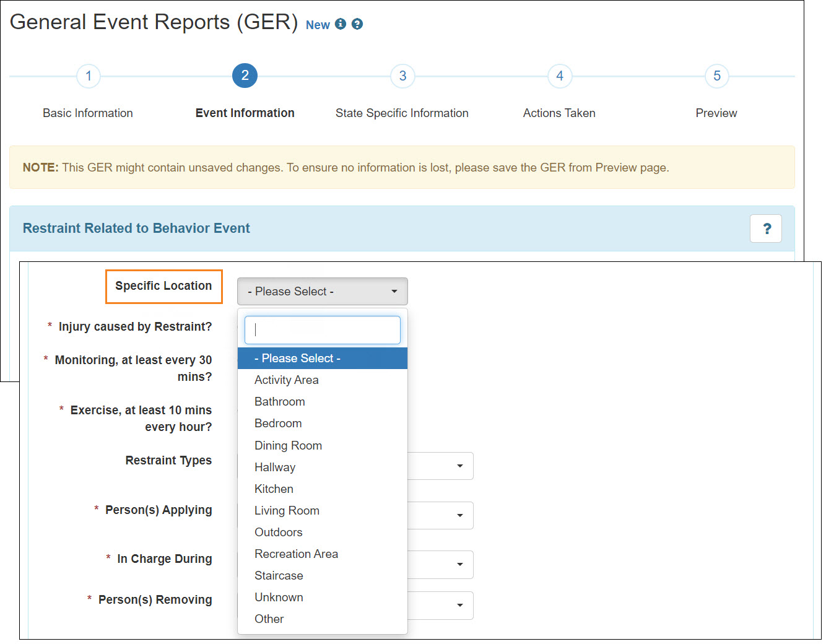
Task: Focus the dropdown search field
Action: click(x=323, y=330)
